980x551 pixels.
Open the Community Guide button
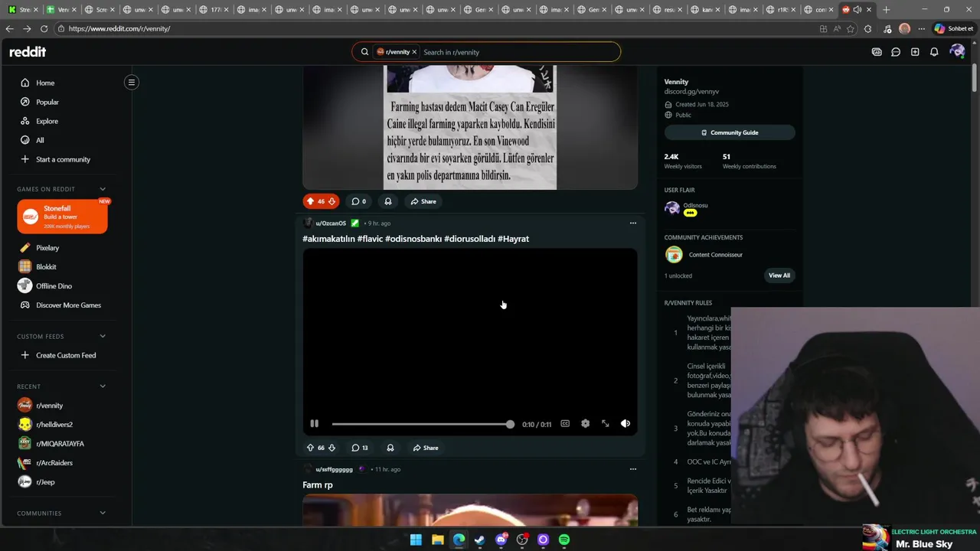[730, 132]
